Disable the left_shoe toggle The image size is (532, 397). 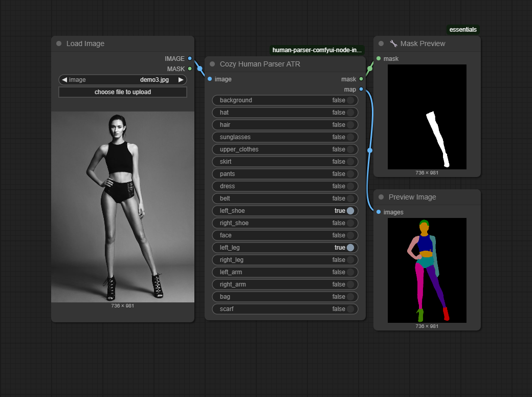point(350,211)
